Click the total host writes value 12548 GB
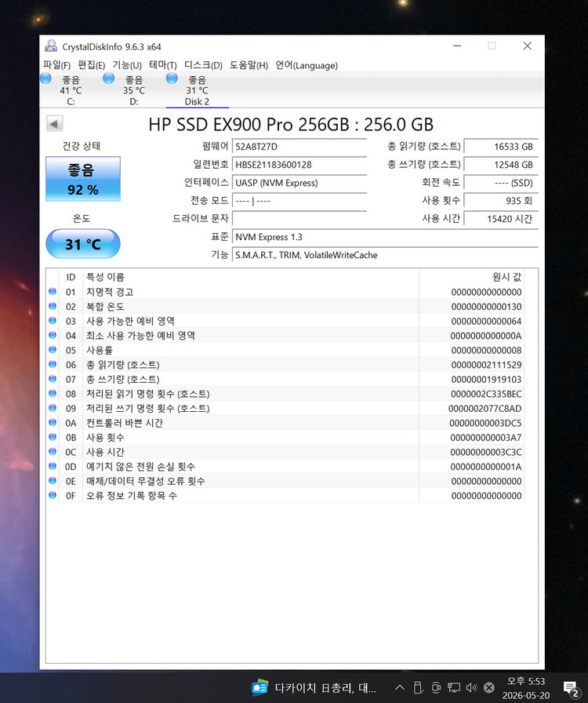 coord(501,165)
